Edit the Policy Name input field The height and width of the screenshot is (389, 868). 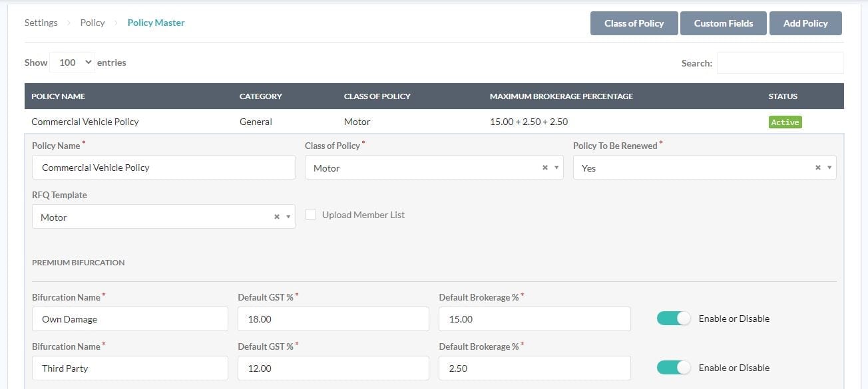[163, 167]
